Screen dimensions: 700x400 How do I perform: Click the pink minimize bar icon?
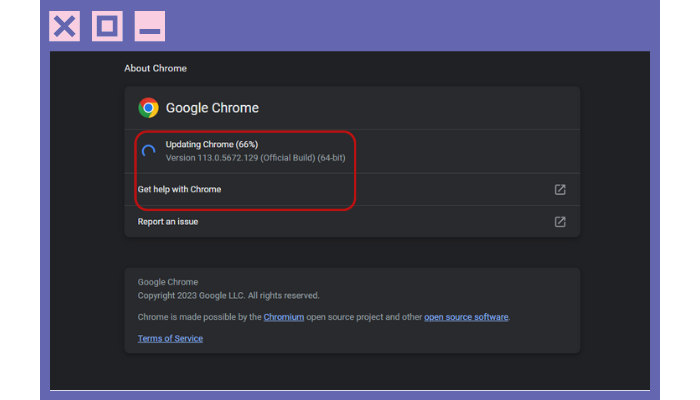[x=150, y=26]
